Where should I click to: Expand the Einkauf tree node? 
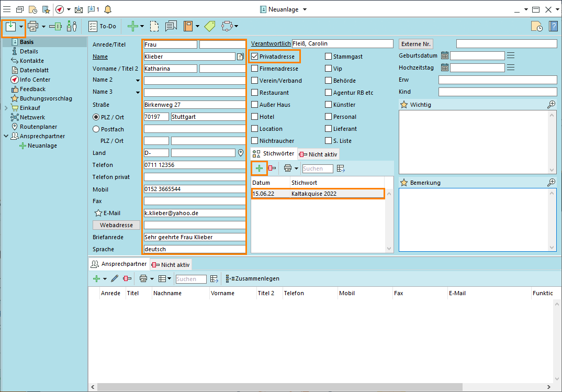click(6, 108)
